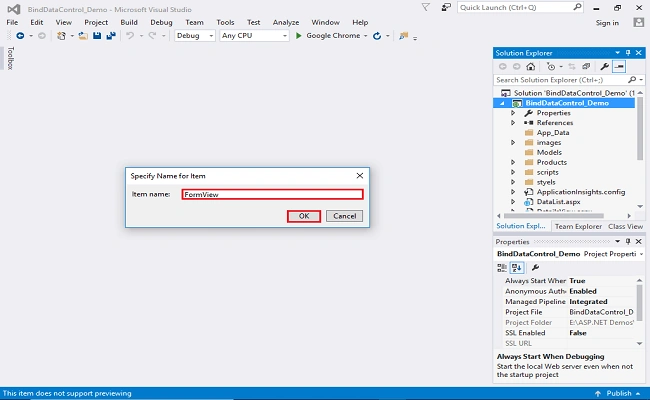
Task: Click the publish up-arrow icon in status bar
Action: 598,393
